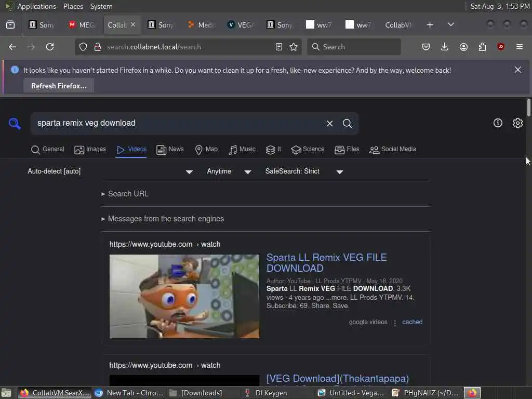Open the Places menu
532x399 pixels.
tap(73, 6)
